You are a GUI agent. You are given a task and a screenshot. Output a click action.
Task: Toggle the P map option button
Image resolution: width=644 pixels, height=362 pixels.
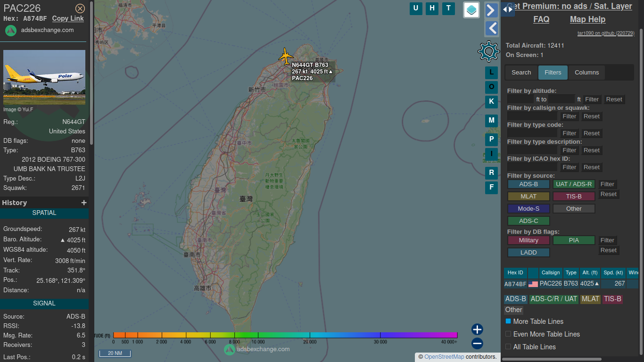click(491, 140)
